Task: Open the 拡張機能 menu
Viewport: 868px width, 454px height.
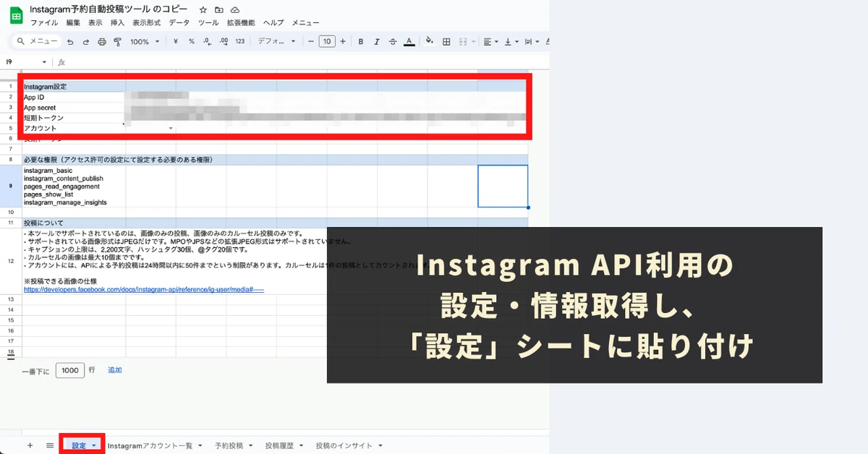Action: [241, 23]
